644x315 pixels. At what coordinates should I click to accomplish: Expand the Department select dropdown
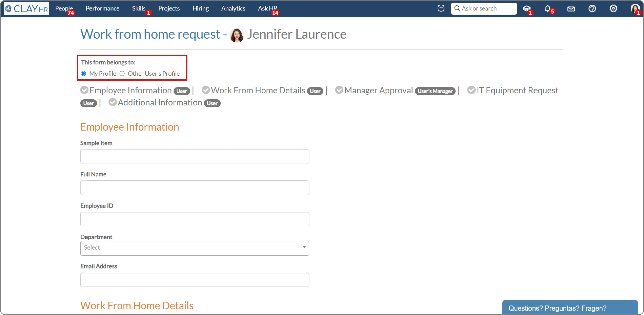tap(195, 248)
